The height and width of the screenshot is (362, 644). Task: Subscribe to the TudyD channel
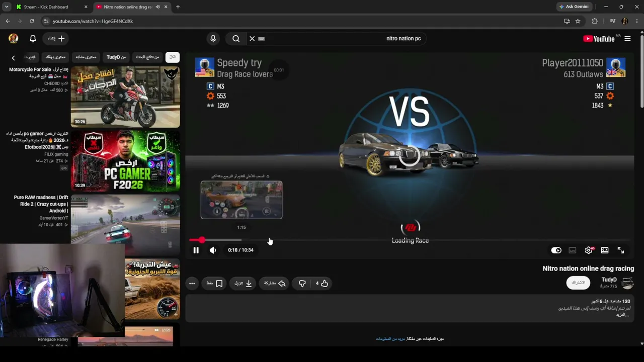(x=579, y=283)
